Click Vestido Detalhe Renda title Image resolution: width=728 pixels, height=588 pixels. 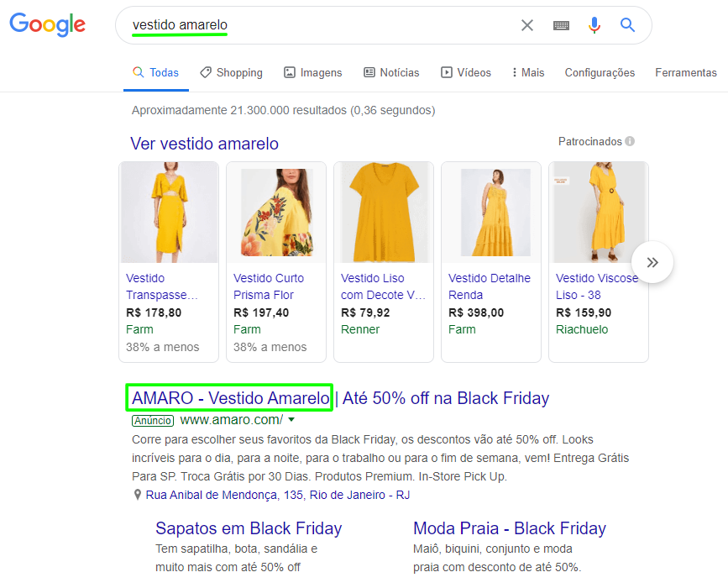coord(490,286)
